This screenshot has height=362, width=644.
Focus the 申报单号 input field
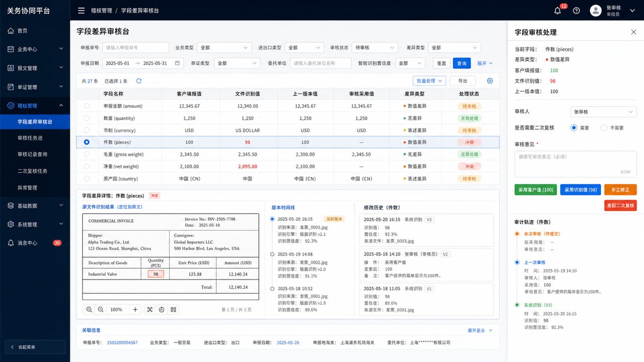coord(136,48)
